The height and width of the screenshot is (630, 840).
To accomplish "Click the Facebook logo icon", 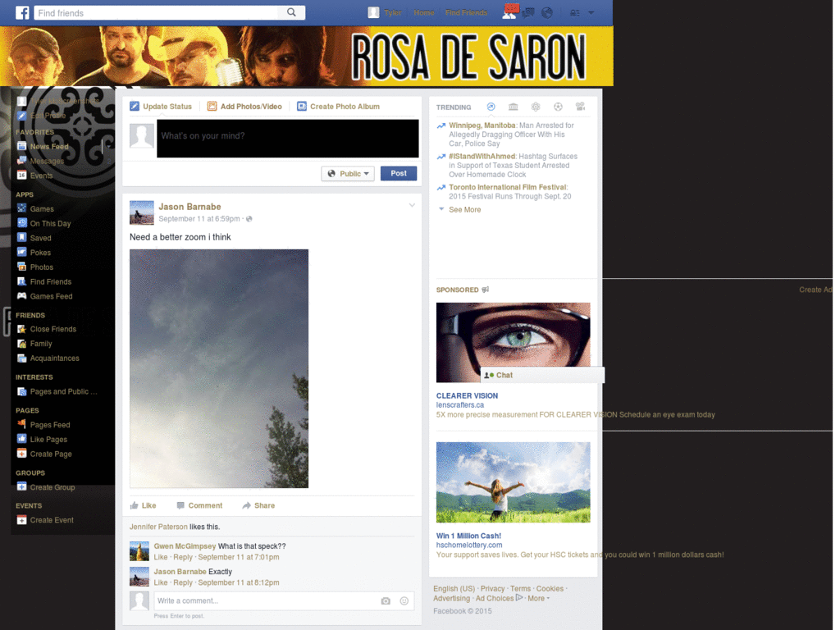I will [x=22, y=12].
